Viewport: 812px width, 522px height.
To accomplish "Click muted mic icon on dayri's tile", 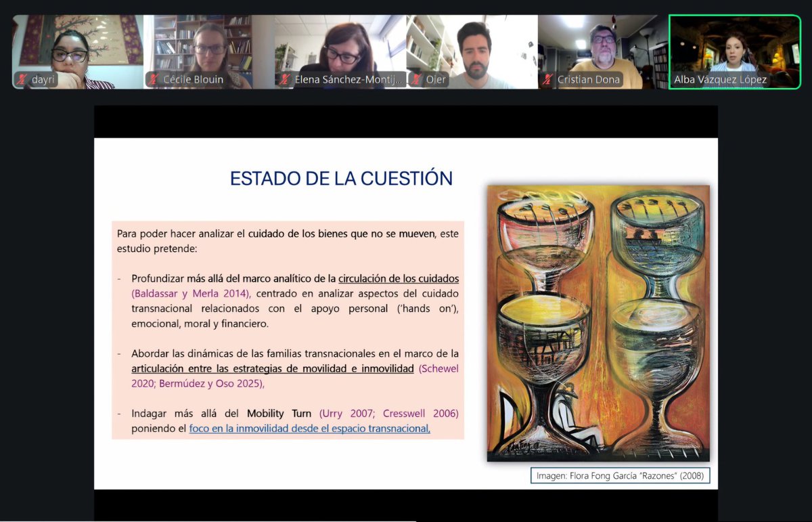I will (22, 79).
